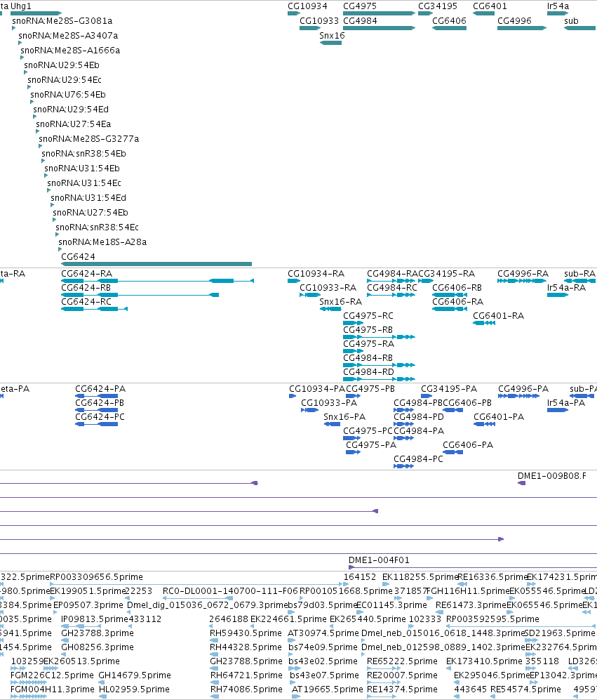The height and width of the screenshot is (700, 597).
Task: Click the CG6401-RA transcript
Action: click(x=484, y=323)
